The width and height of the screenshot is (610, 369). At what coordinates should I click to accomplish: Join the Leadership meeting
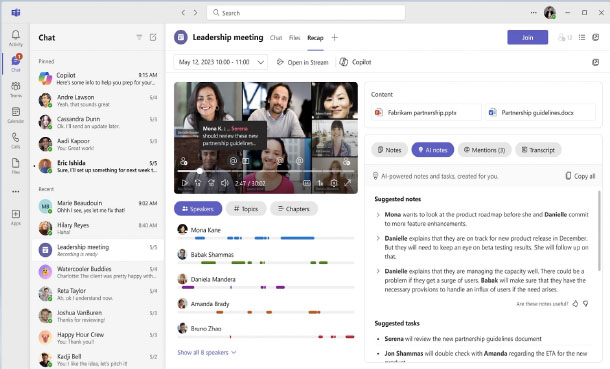pos(528,37)
